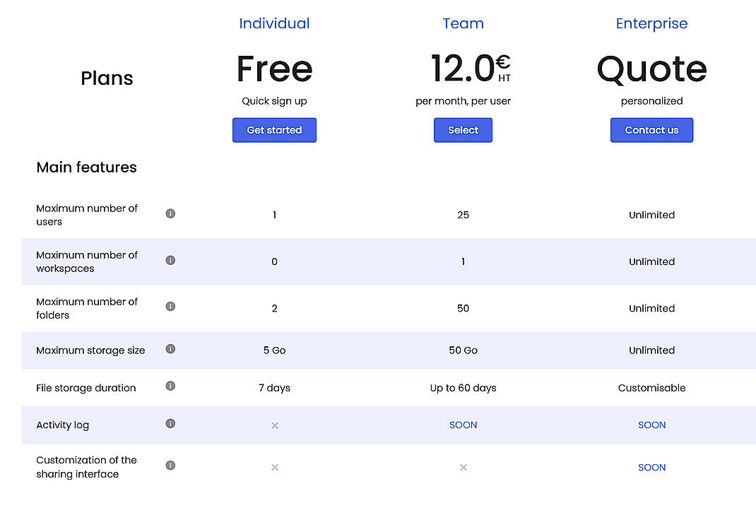756x532 pixels.
Task: Click the info icon beside Customization of sharing interface
Action: pyautogui.click(x=170, y=464)
